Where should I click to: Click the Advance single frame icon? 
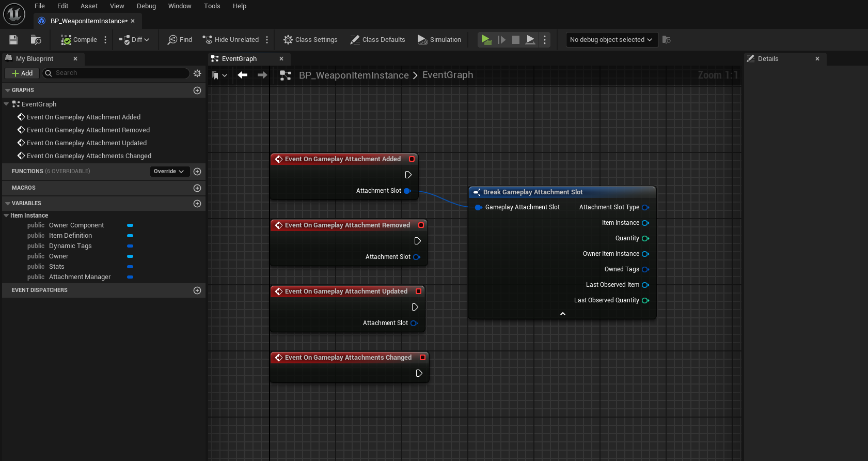(501, 40)
